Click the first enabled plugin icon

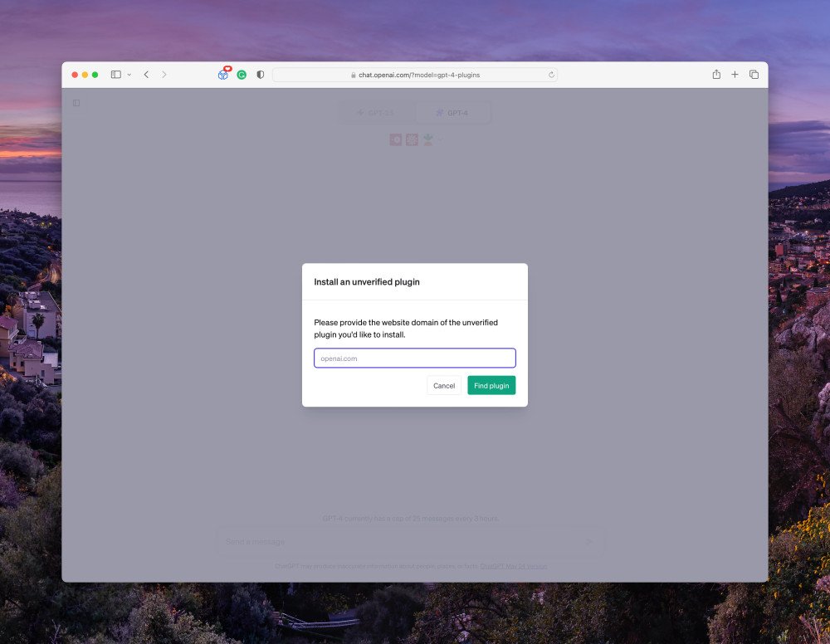click(395, 139)
